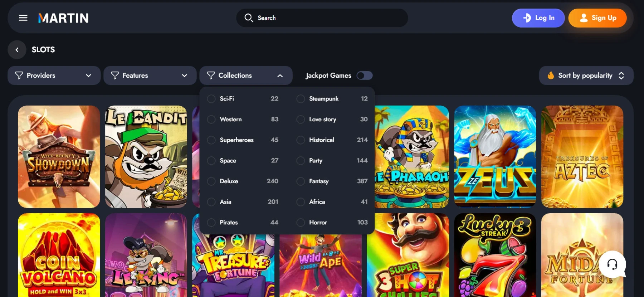644x297 pixels.
Task: Open the hamburger menu icon
Action: tap(23, 18)
